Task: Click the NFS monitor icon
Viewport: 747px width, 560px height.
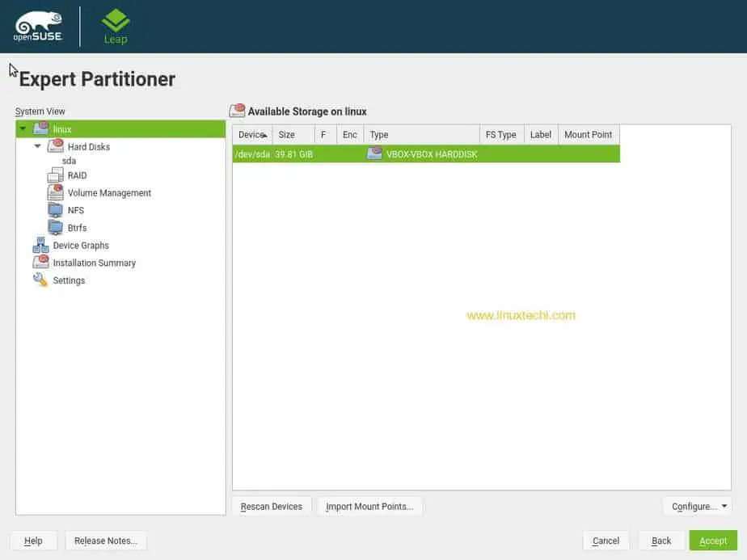Action: tap(55, 210)
